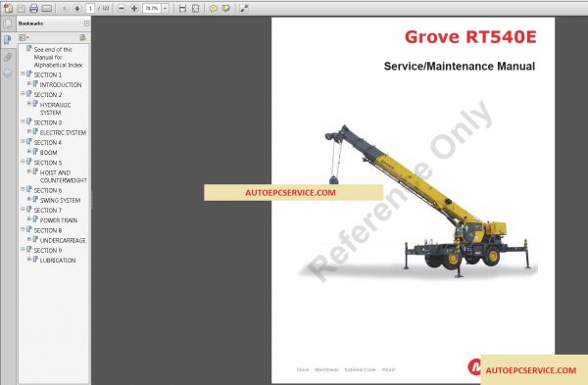Collapse the Bookmarks pane with its header button

click(87, 24)
